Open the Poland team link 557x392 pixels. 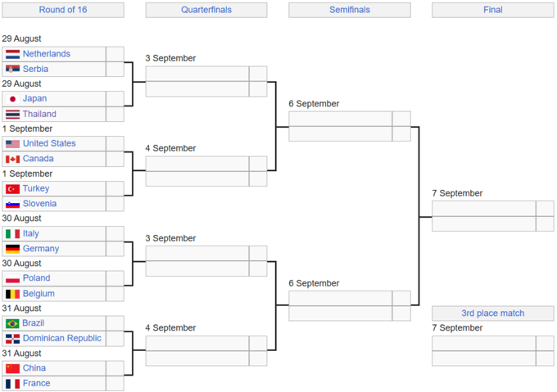coord(37,278)
